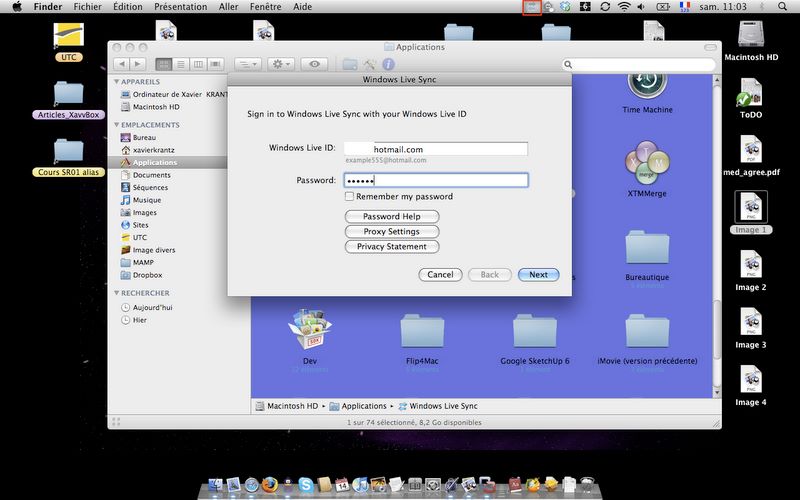Click the Next button
This screenshot has height=500, width=800.
tap(538, 274)
